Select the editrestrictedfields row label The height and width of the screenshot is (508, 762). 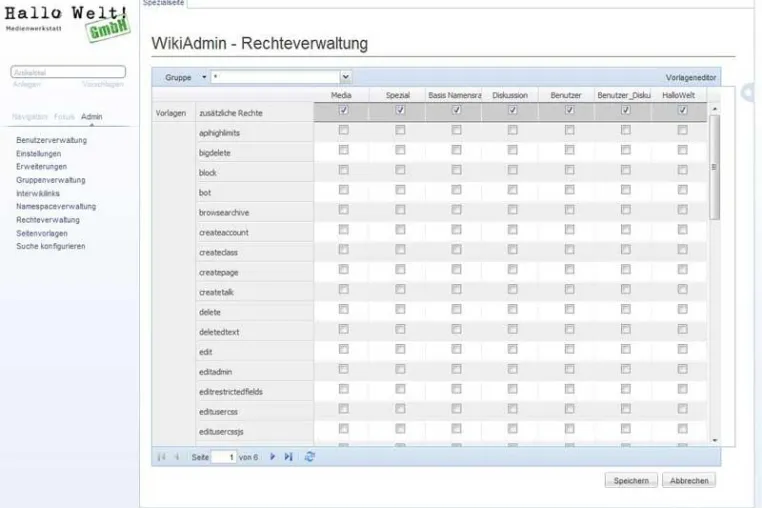[x=231, y=392]
